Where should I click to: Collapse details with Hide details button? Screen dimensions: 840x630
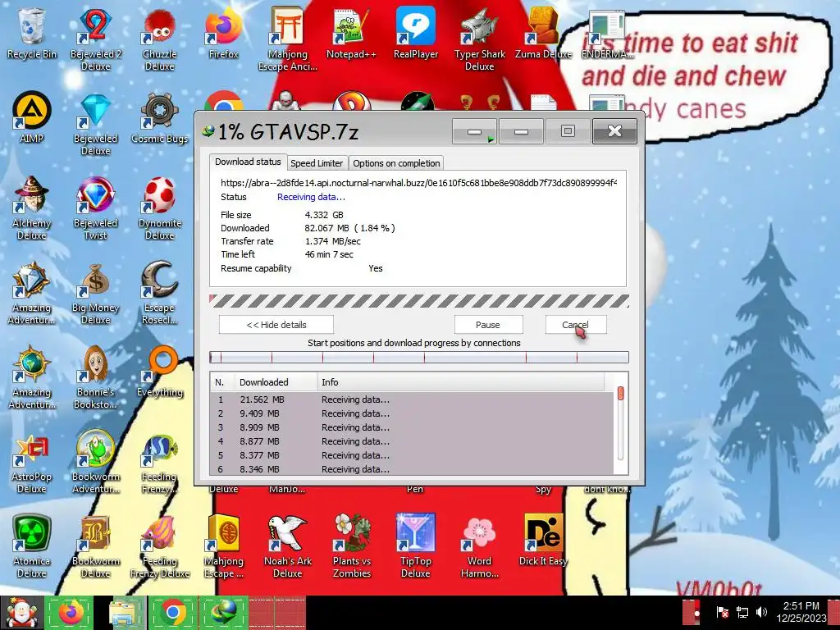pos(276,325)
